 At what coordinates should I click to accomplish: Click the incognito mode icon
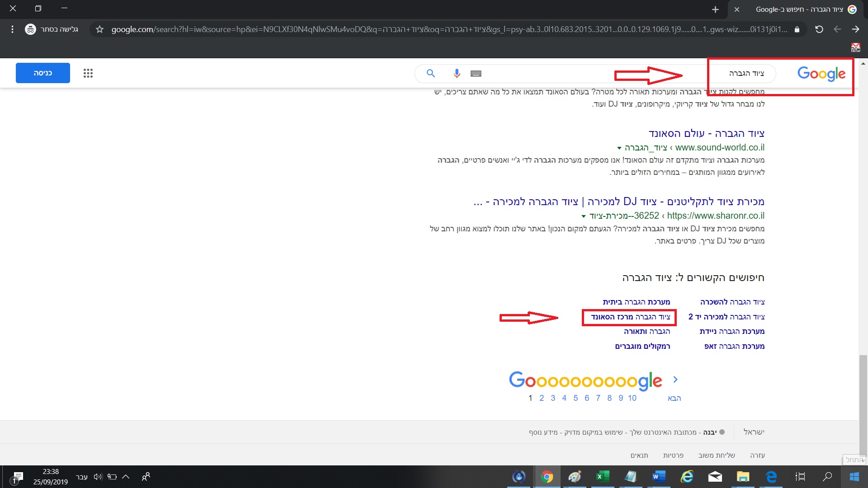pos(30,29)
